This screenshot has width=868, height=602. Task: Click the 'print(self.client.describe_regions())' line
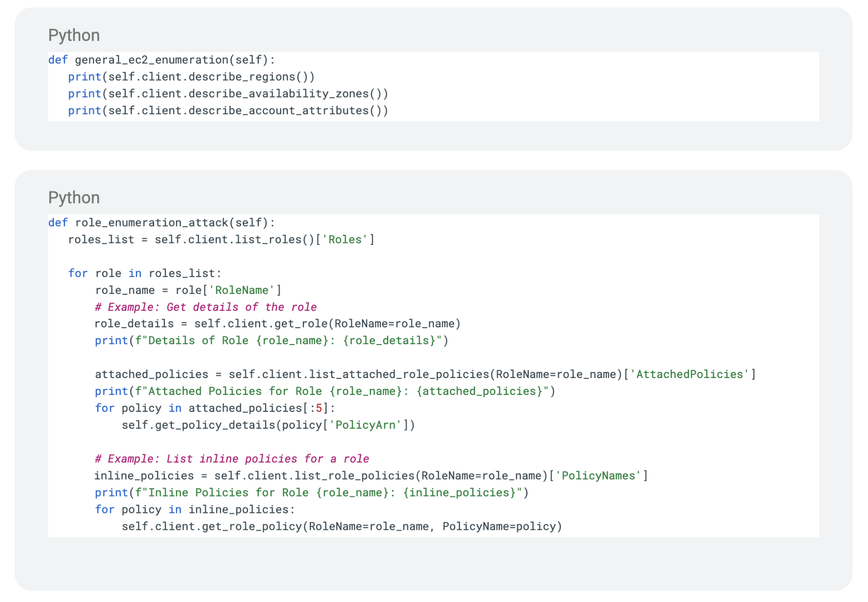pyautogui.click(x=192, y=77)
